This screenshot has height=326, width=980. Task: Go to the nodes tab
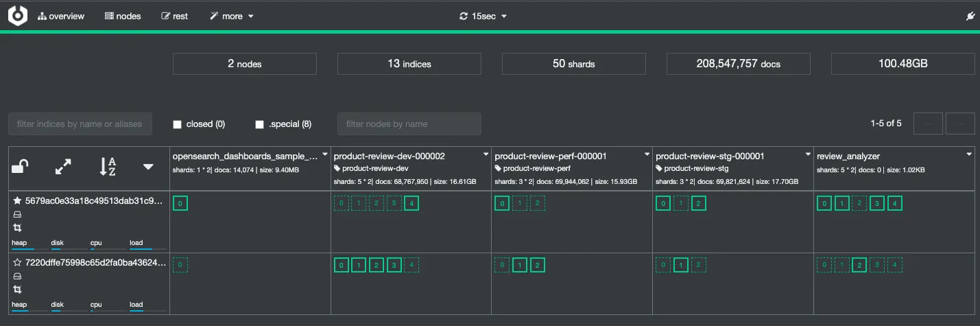click(123, 16)
